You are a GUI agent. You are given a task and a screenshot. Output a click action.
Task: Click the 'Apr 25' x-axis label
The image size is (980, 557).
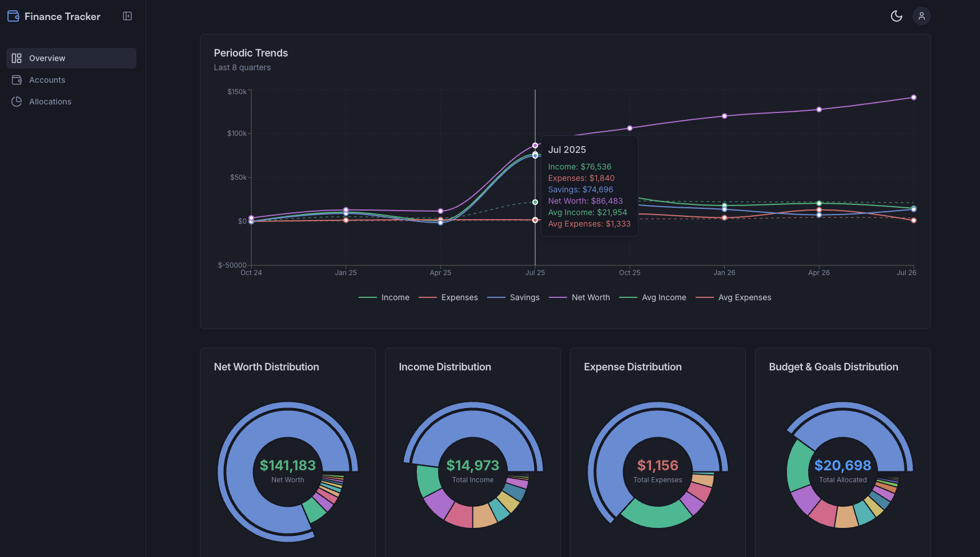pyautogui.click(x=440, y=273)
